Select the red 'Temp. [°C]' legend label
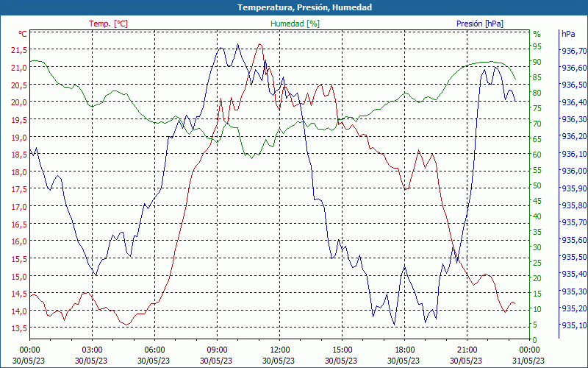 (108, 24)
